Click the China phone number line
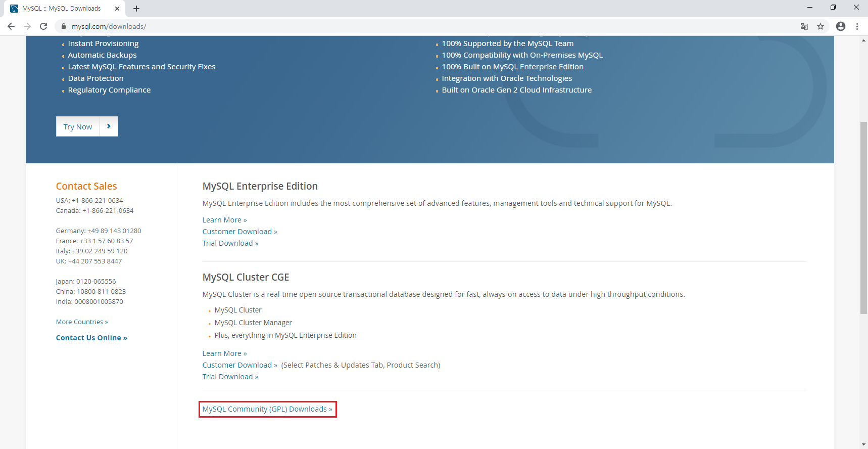The width and height of the screenshot is (868, 449). 91,292
